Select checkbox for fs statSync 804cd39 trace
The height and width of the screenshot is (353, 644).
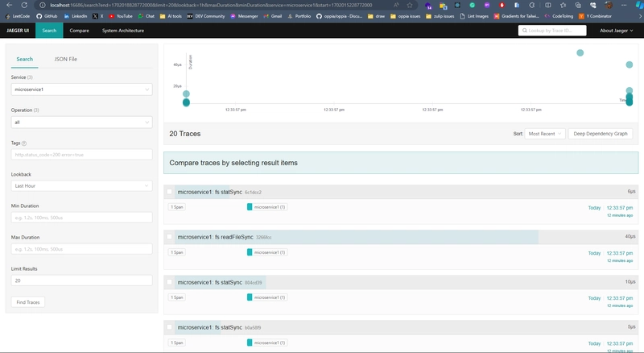point(169,282)
